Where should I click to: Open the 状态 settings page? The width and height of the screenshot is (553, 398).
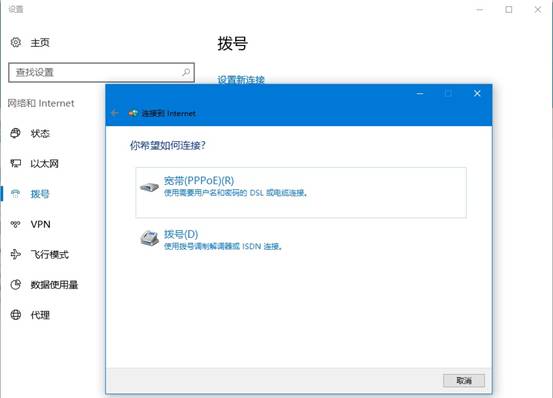tap(40, 133)
